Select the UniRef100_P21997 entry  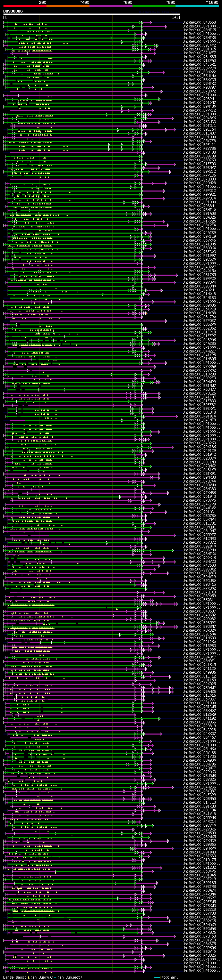pyautogui.click(x=199, y=256)
